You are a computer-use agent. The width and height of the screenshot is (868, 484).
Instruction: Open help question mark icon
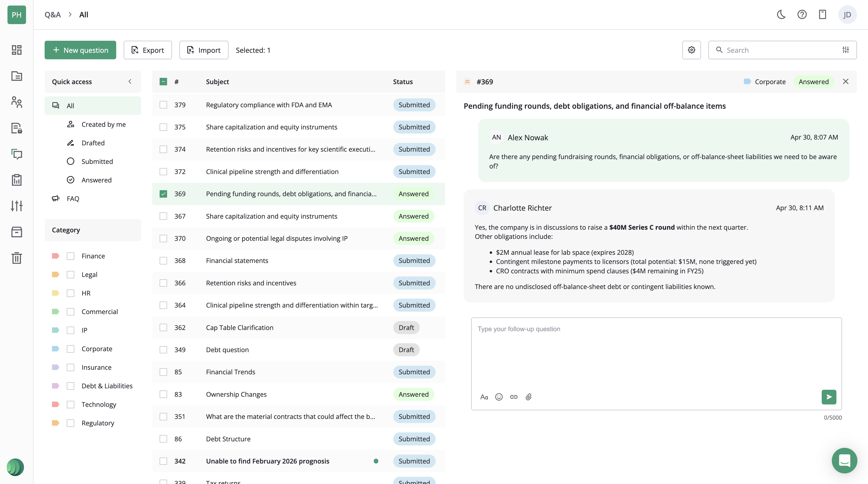click(802, 14)
